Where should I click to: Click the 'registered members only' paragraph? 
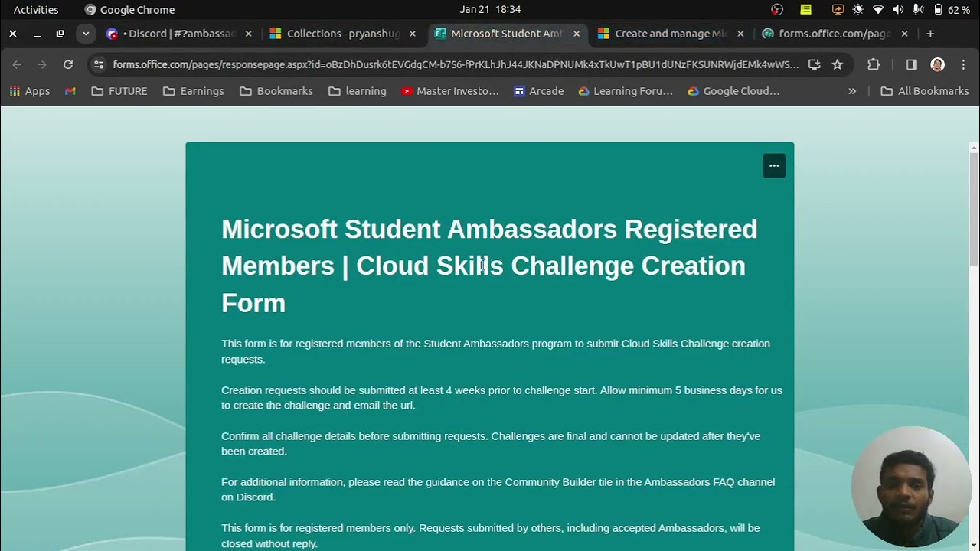490,536
